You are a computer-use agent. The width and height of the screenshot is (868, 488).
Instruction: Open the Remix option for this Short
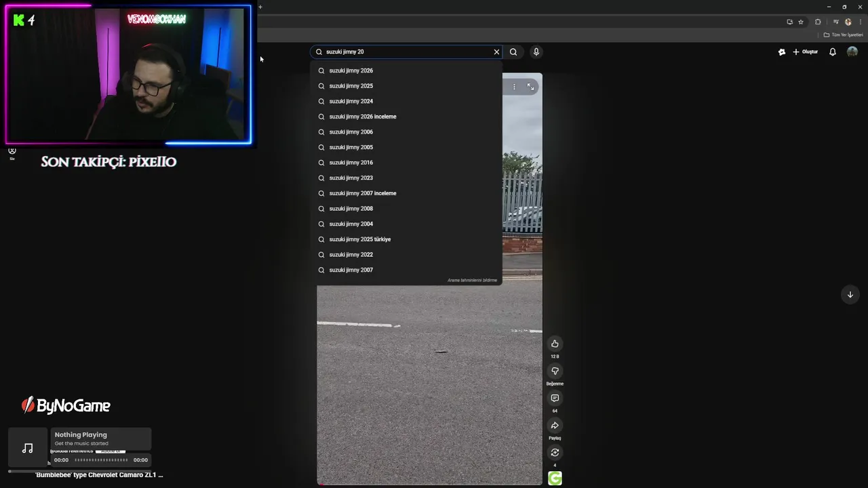(555, 452)
